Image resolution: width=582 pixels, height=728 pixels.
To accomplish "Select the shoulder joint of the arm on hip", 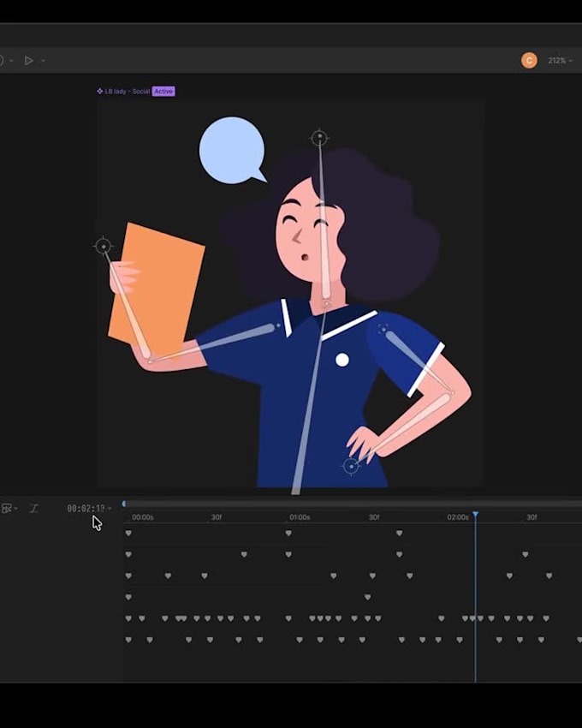I will (x=383, y=329).
